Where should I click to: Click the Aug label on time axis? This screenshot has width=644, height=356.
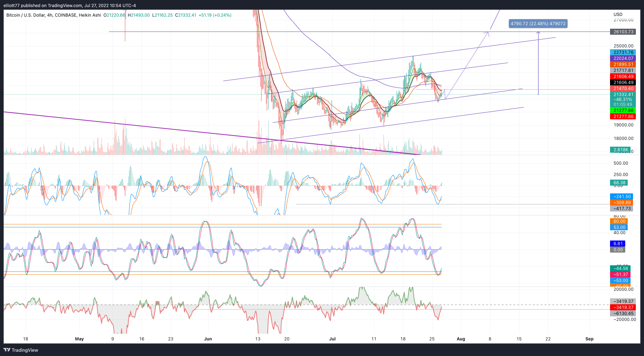click(x=461, y=339)
